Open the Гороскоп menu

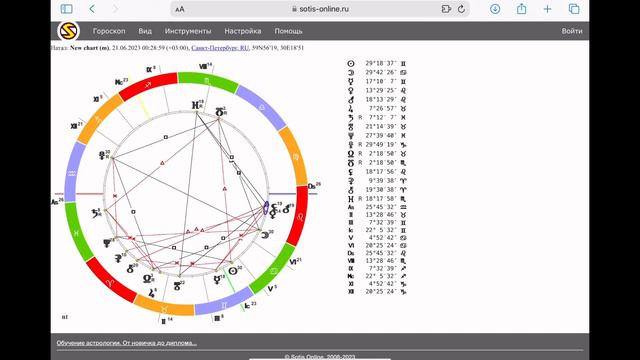tap(109, 31)
